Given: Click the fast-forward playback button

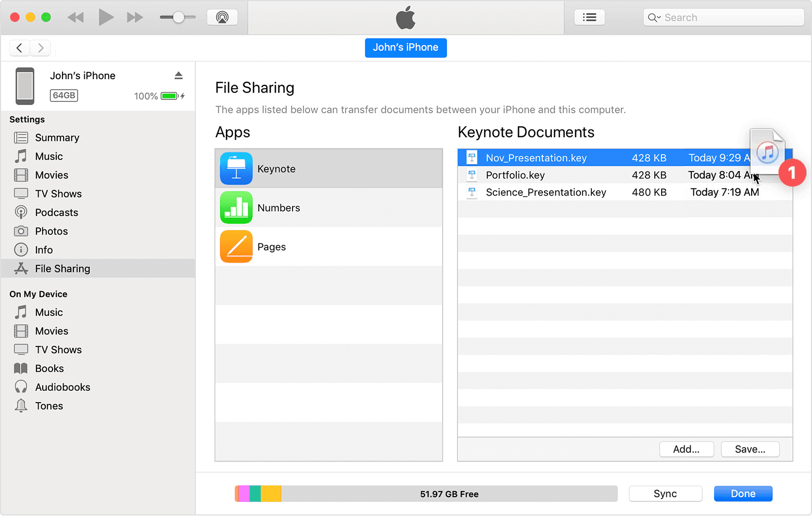Looking at the screenshot, I should pos(135,18).
